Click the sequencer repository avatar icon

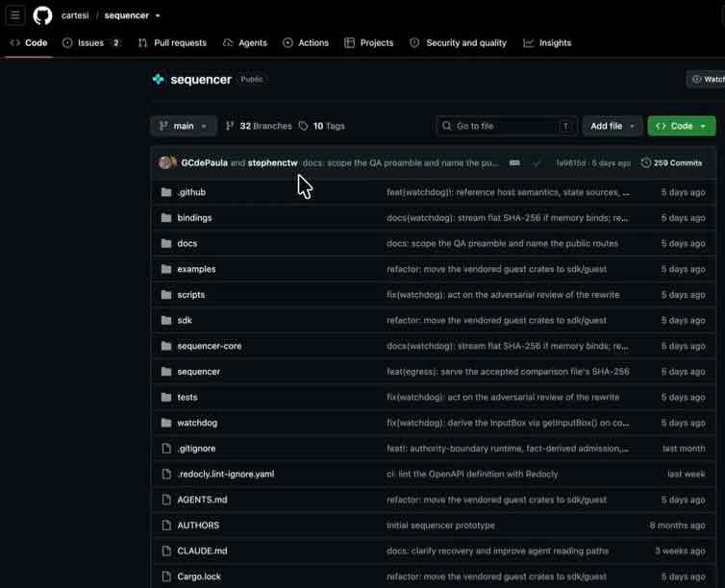pos(158,80)
